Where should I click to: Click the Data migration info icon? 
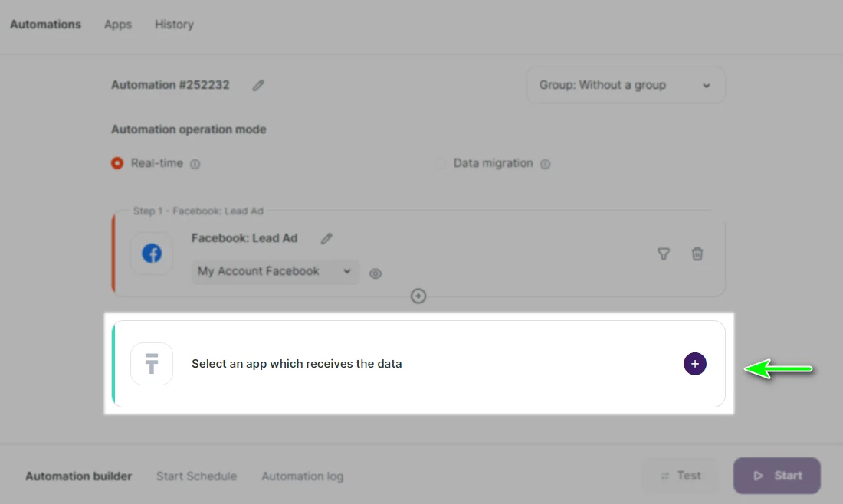click(544, 163)
